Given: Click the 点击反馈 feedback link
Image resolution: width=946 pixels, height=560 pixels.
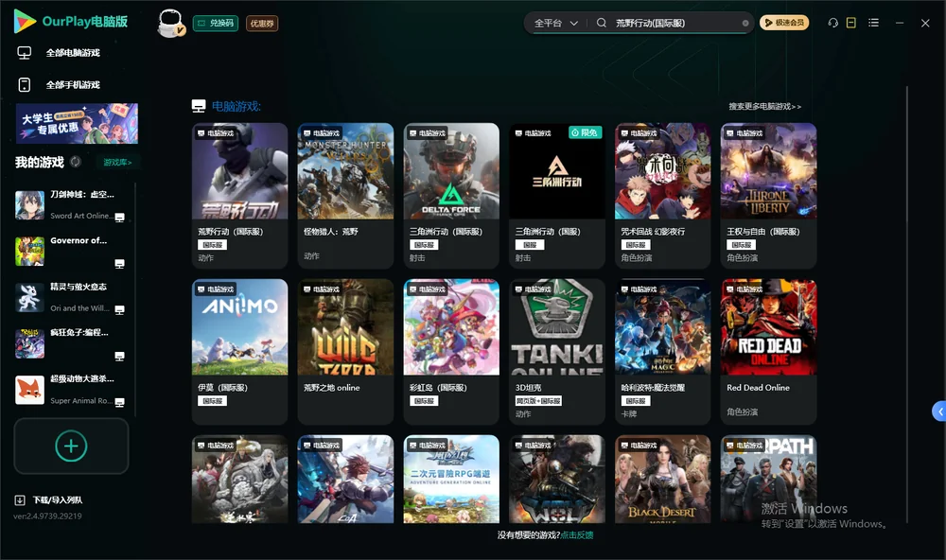Looking at the screenshot, I should 577,535.
